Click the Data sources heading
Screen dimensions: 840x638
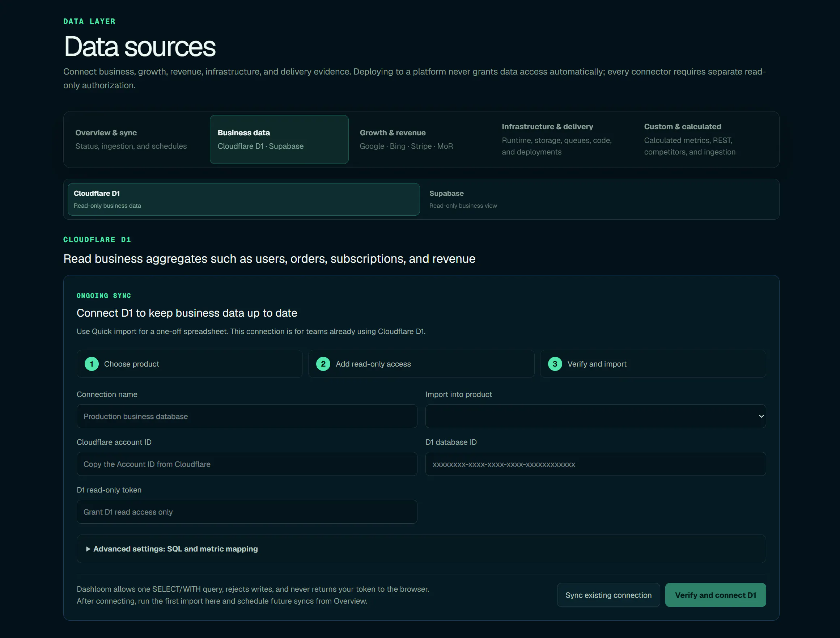140,47
